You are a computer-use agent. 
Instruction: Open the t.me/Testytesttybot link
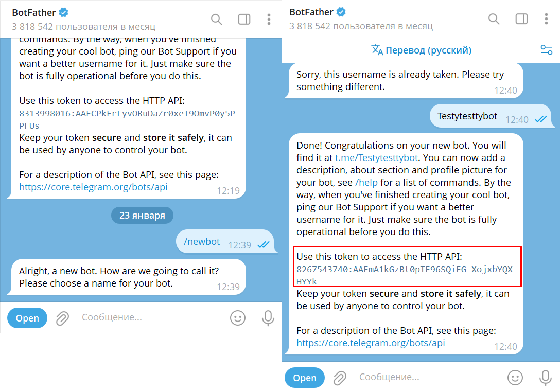pyautogui.click(x=377, y=157)
